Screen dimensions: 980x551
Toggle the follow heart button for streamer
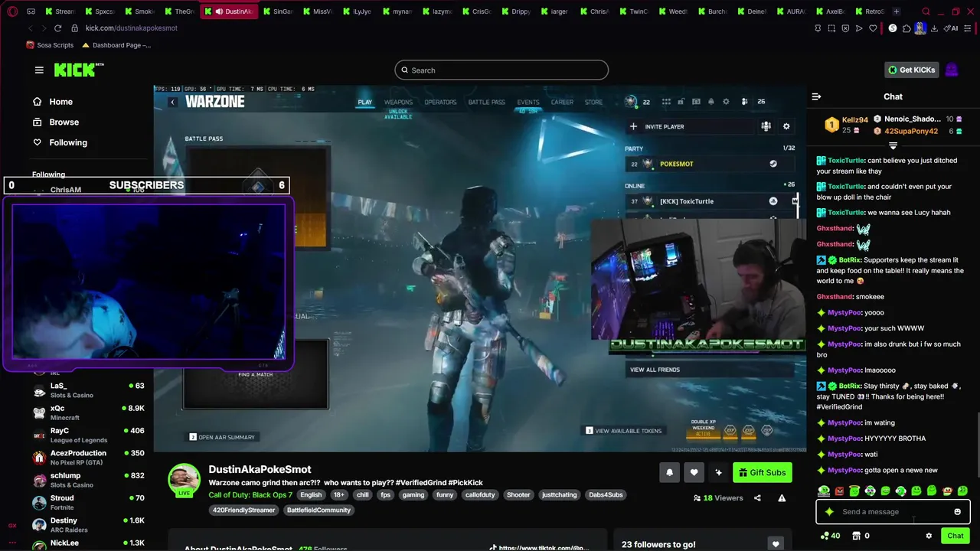click(694, 472)
